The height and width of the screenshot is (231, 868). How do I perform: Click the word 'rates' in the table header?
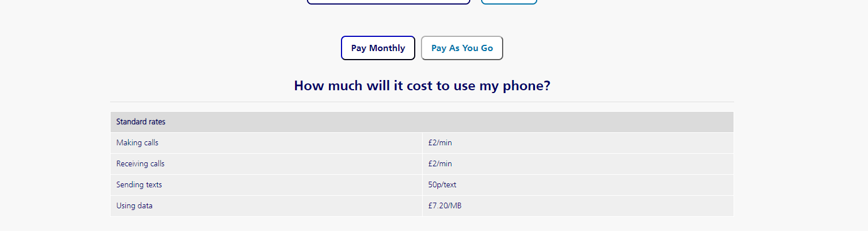point(156,121)
